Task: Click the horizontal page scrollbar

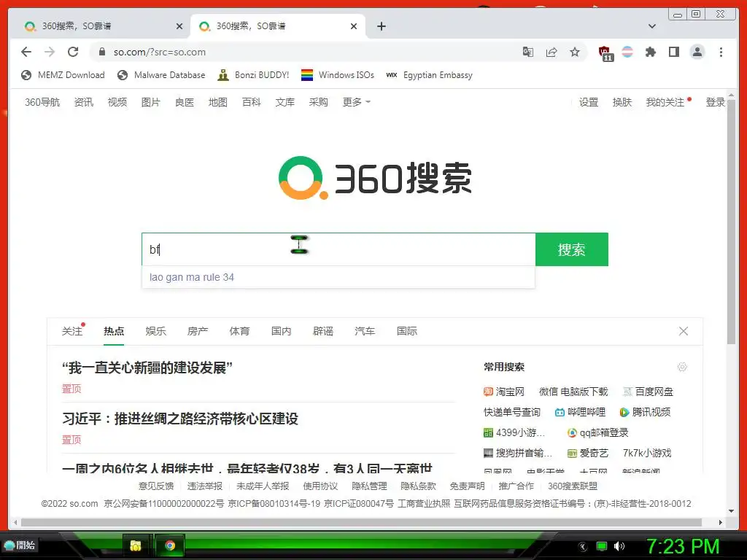Action: click(361, 522)
